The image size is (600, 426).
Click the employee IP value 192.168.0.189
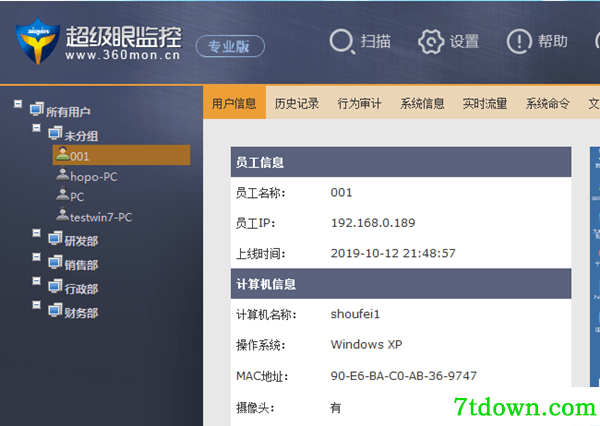(x=373, y=223)
